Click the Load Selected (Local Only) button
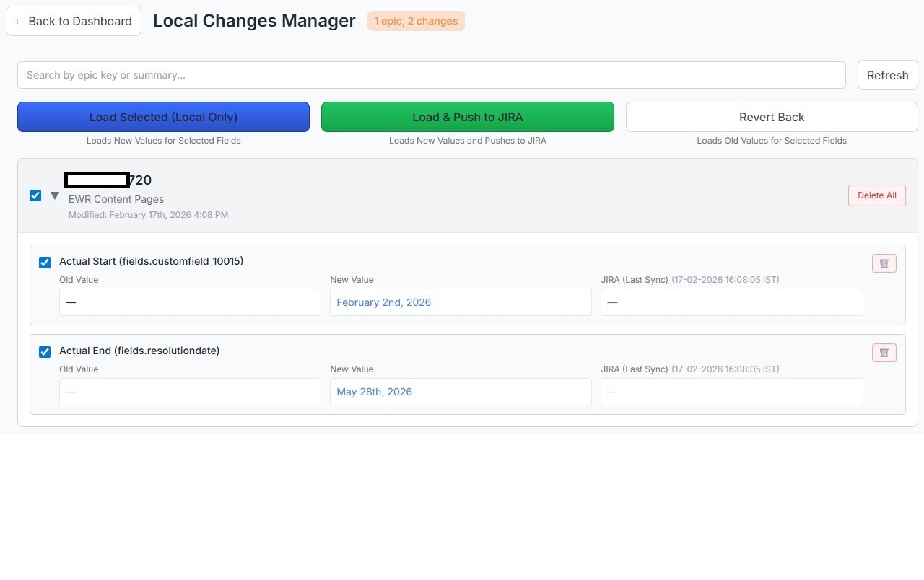The image size is (924, 580). coord(163,117)
